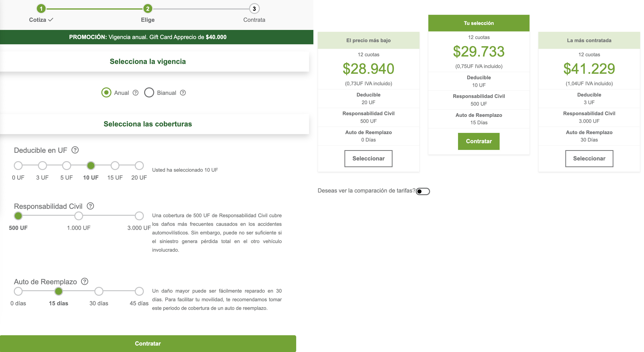Viewport: 644px width, 352px height.
Task: Open help icon next to Anual option
Action: (135, 93)
